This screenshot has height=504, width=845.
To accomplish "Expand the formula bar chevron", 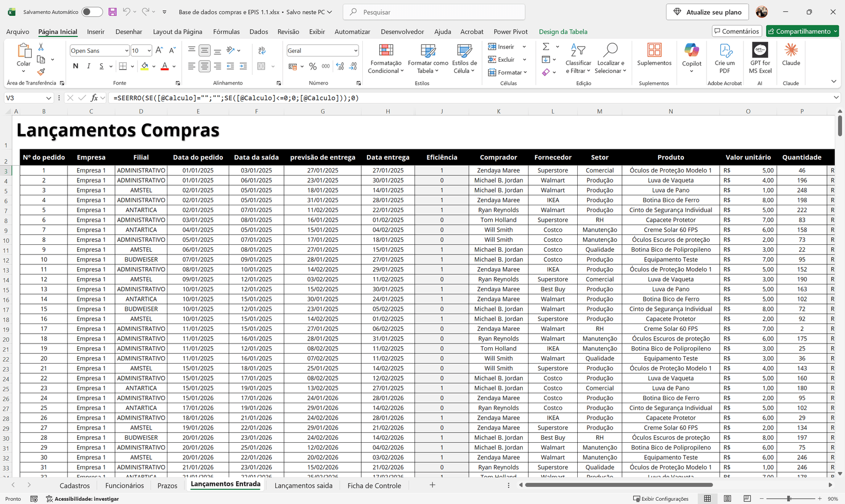I will [x=836, y=98].
